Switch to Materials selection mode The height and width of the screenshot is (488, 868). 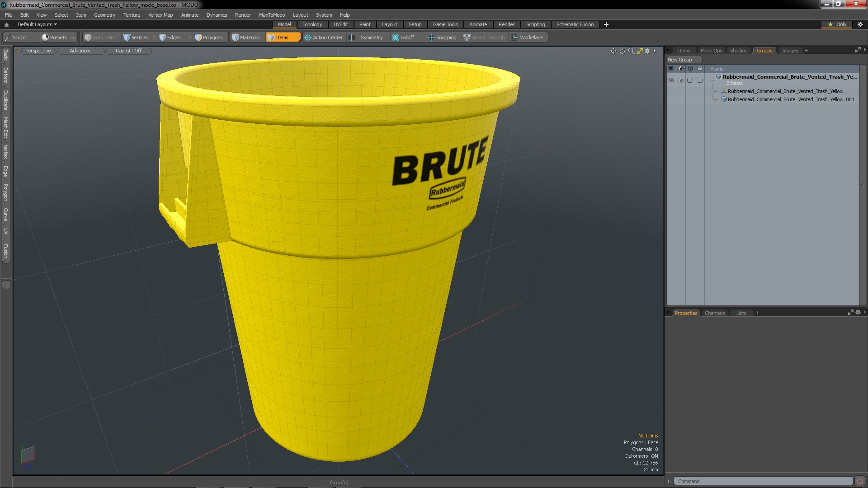(x=246, y=38)
